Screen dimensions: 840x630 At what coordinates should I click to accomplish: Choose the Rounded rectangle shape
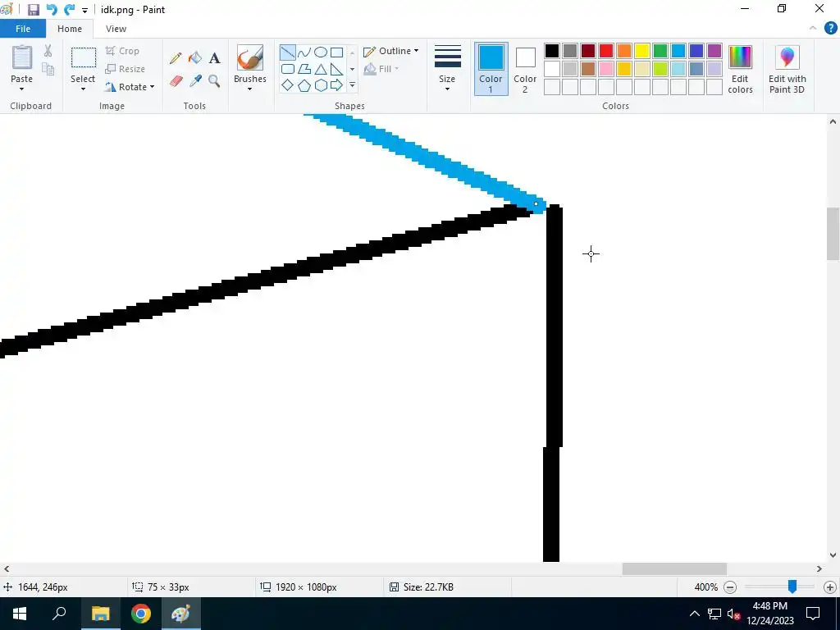click(x=288, y=69)
